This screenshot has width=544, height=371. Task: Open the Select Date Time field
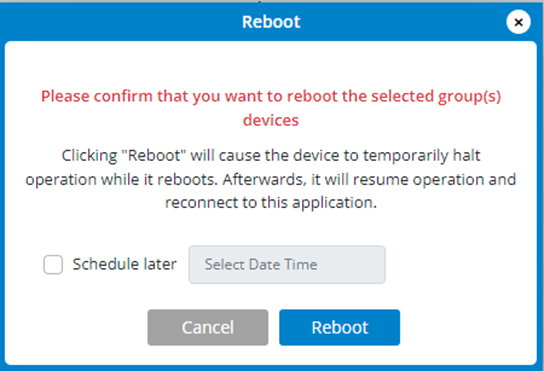(287, 265)
